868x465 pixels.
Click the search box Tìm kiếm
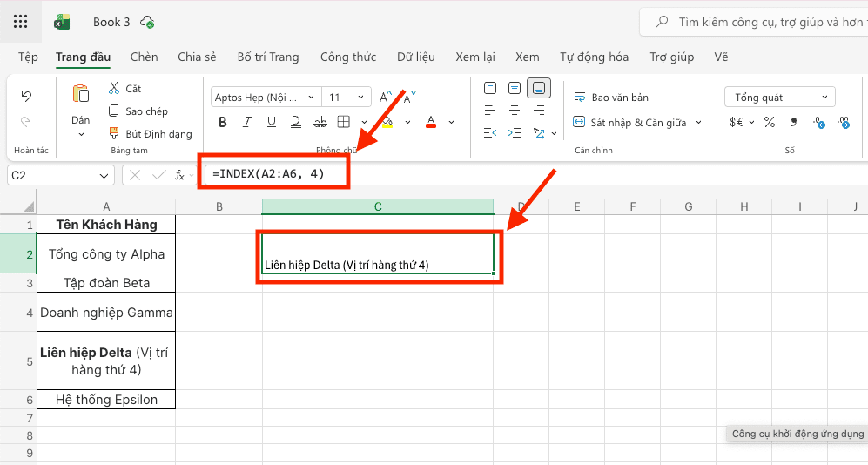pos(755,22)
